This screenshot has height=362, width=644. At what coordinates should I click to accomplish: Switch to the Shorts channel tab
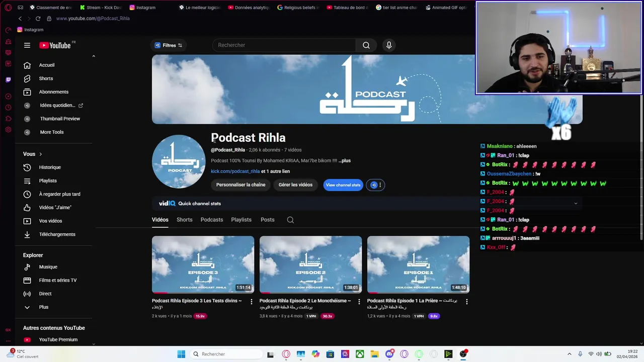[x=184, y=220]
